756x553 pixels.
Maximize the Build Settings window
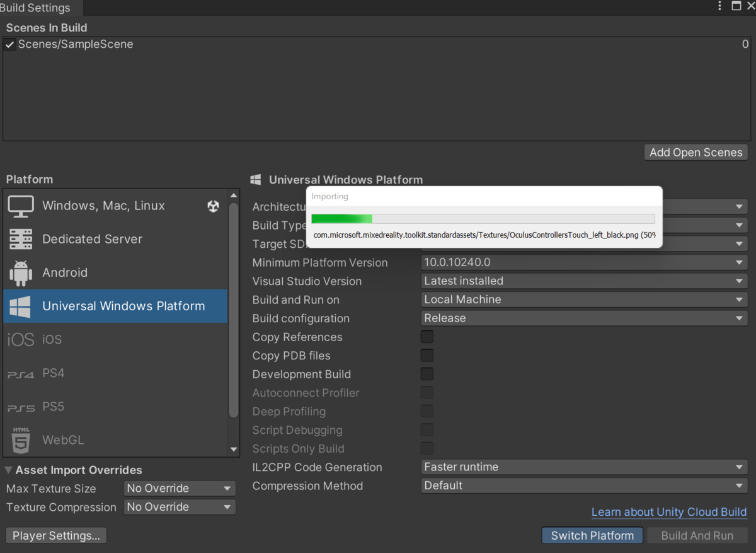(736, 6)
